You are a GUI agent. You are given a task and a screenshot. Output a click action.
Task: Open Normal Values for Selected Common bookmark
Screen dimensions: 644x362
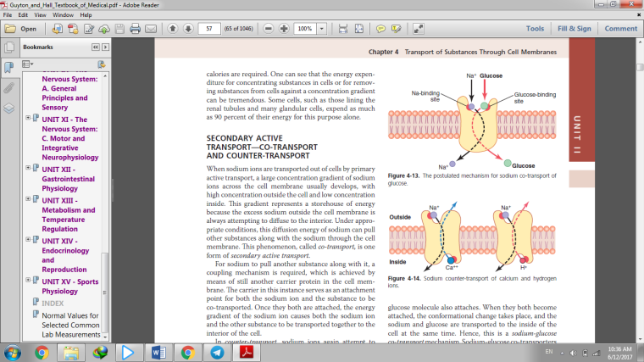coord(70,325)
